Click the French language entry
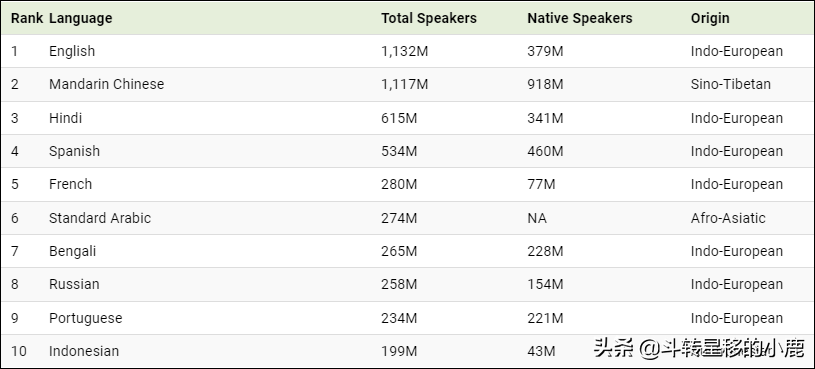 [x=70, y=184]
